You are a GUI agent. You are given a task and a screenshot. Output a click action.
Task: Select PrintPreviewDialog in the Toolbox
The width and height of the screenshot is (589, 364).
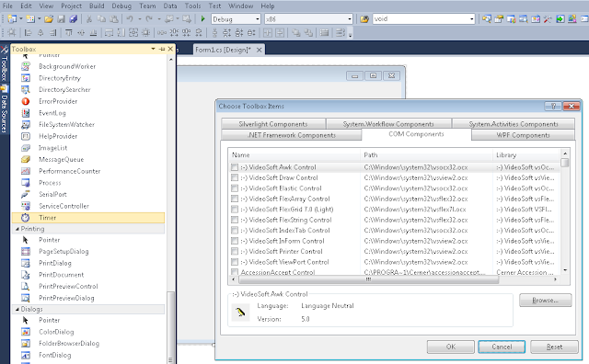point(88,298)
